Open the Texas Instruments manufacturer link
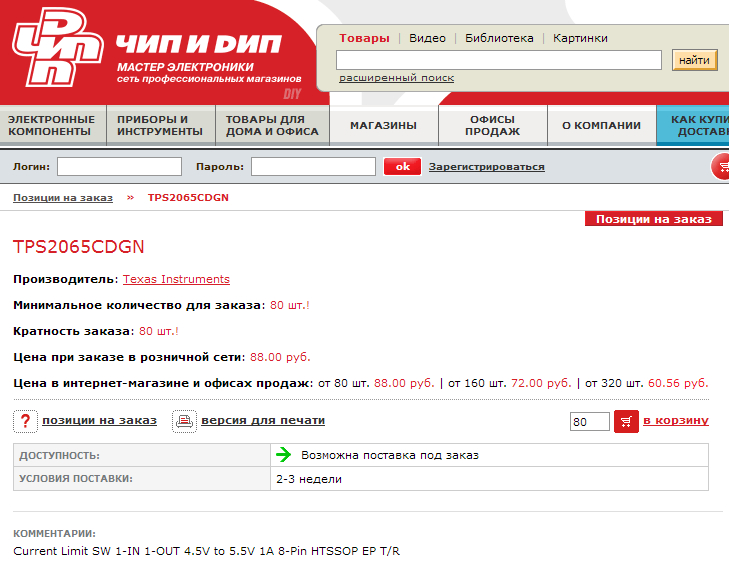The height and width of the screenshot is (569, 729). tap(176, 279)
